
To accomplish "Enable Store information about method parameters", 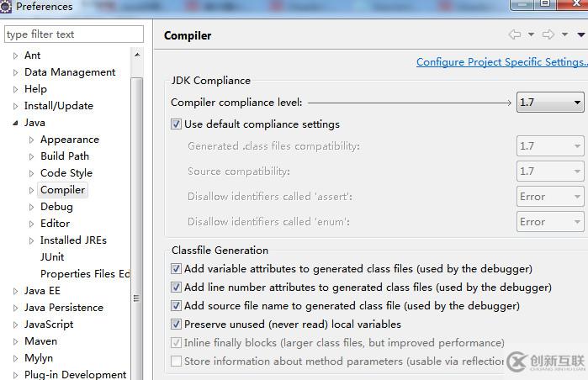I will coord(176,362).
